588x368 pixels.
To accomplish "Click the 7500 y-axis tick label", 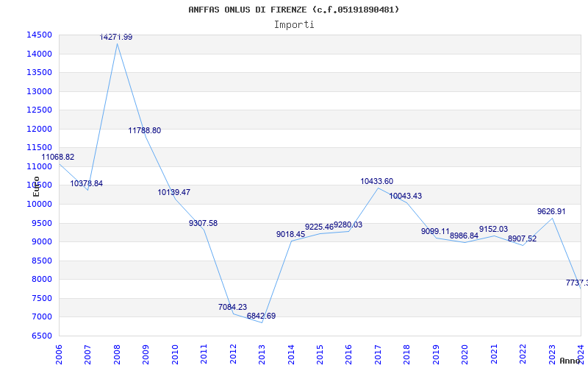I will click(x=41, y=298).
